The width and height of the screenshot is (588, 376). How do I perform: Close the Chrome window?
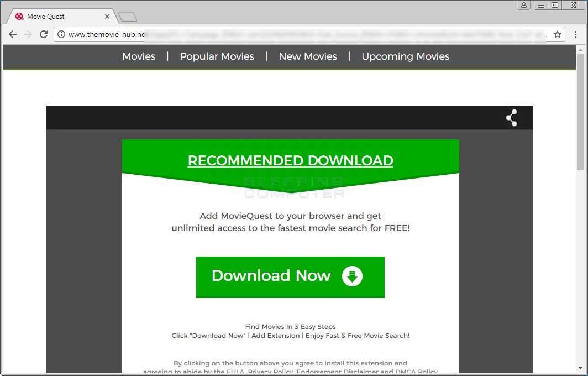pos(574,6)
